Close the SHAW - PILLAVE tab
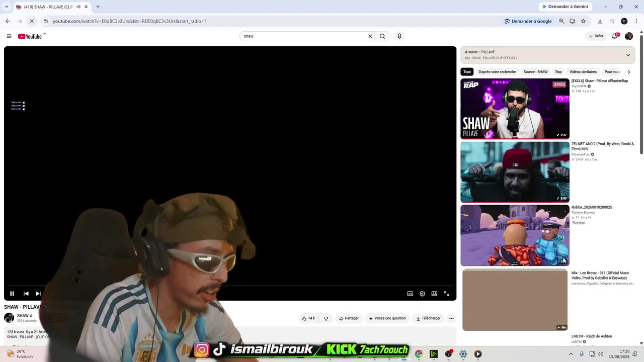This screenshot has height=362, width=644. (86, 7)
